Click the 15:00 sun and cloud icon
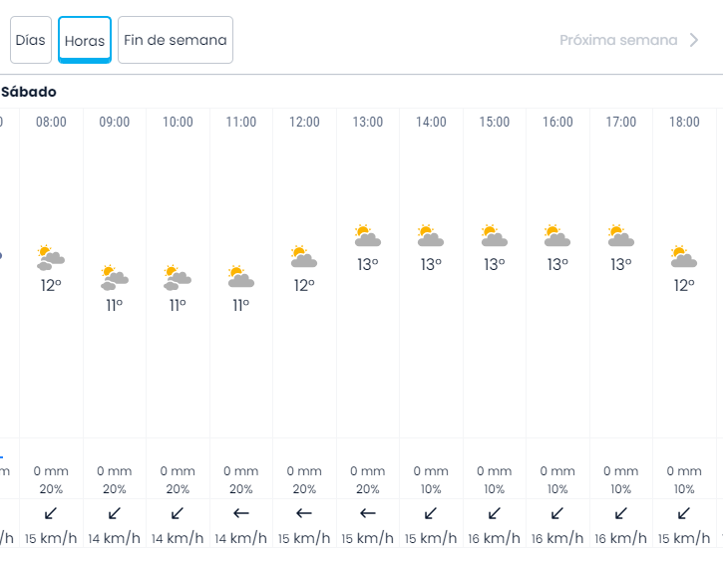728x563 pixels. click(495, 236)
